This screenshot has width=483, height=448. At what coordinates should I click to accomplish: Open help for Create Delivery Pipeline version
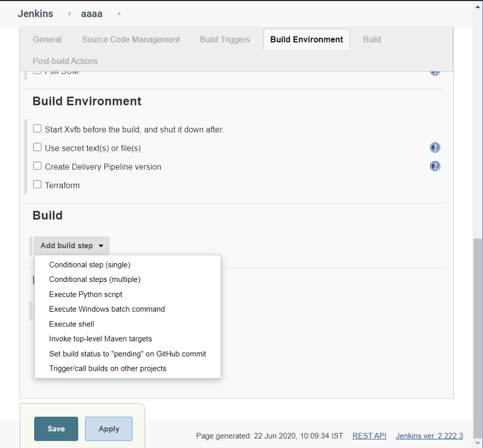click(x=435, y=166)
